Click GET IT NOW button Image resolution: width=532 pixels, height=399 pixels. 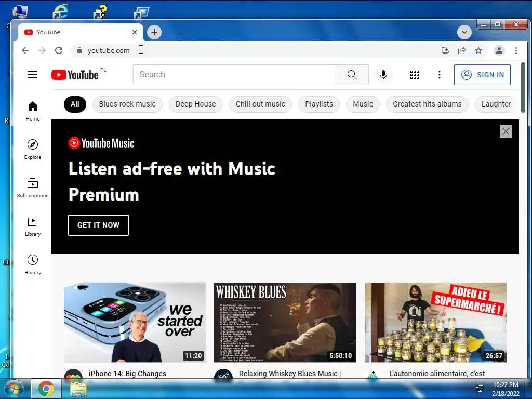(98, 225)
